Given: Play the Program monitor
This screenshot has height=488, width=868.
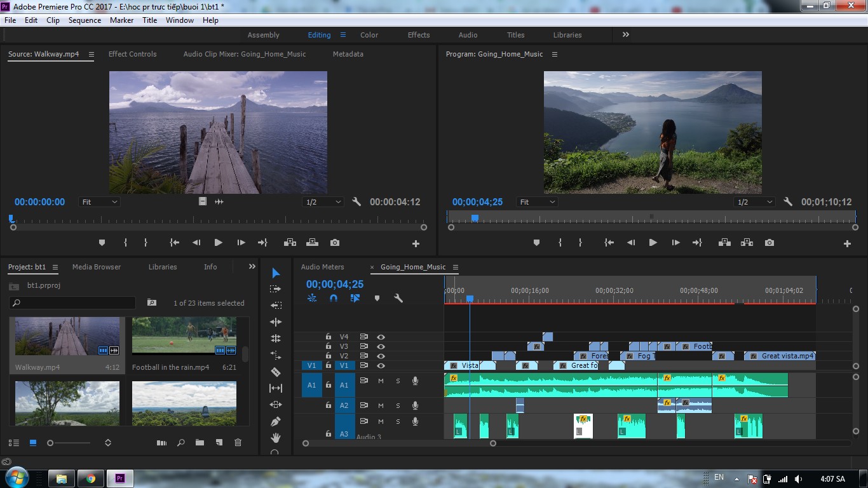Looking at the screenshot, I should click(x=653, y=243).
